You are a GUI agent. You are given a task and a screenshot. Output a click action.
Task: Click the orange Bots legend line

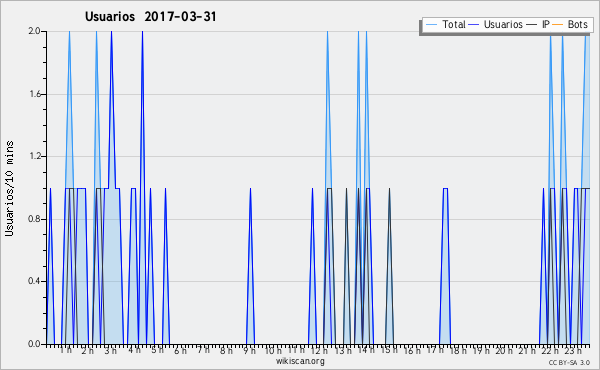click(x=558, y=25)
